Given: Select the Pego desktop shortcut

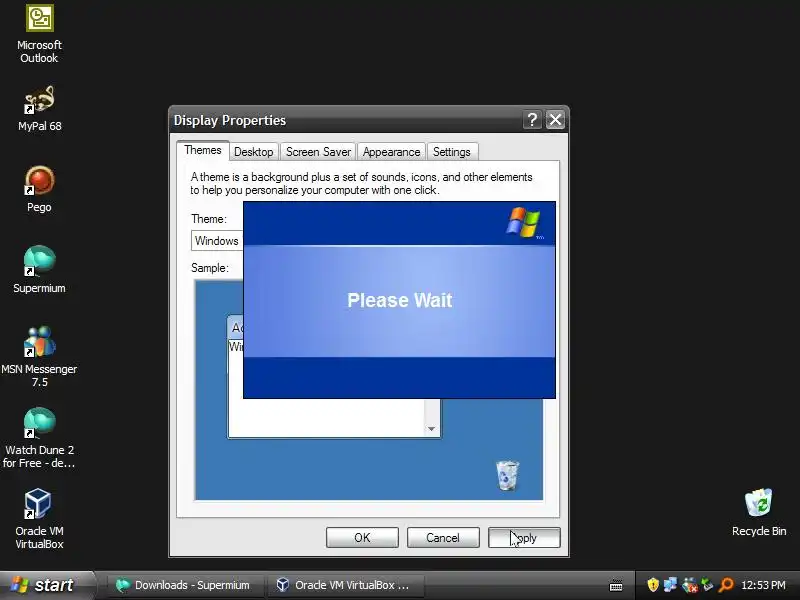Looking at the screenshot, I should pos(39,189).
